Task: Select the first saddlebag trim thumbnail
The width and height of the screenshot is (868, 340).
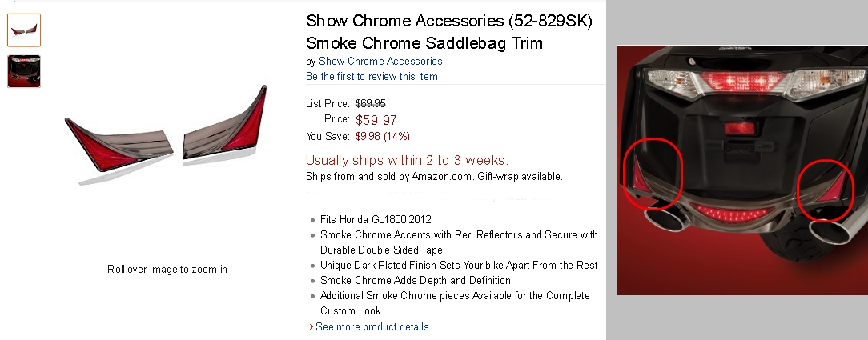Action: coord(24,30)
